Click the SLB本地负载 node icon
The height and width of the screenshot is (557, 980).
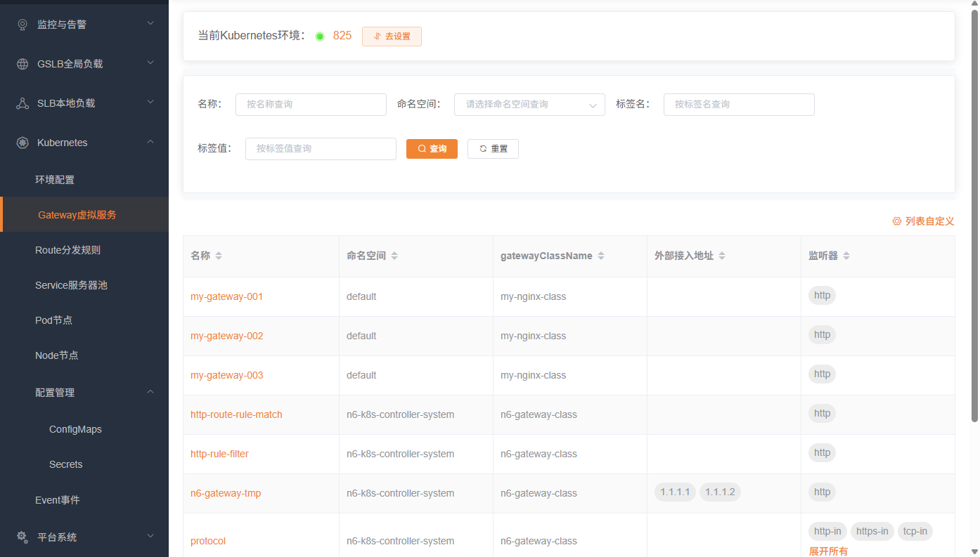pyautogui.click(x=22, y=103)
